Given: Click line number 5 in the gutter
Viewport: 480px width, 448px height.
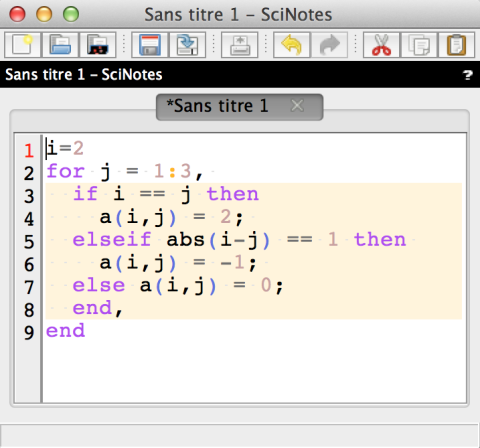Looking at the screenshot, I should coord(29,242).
